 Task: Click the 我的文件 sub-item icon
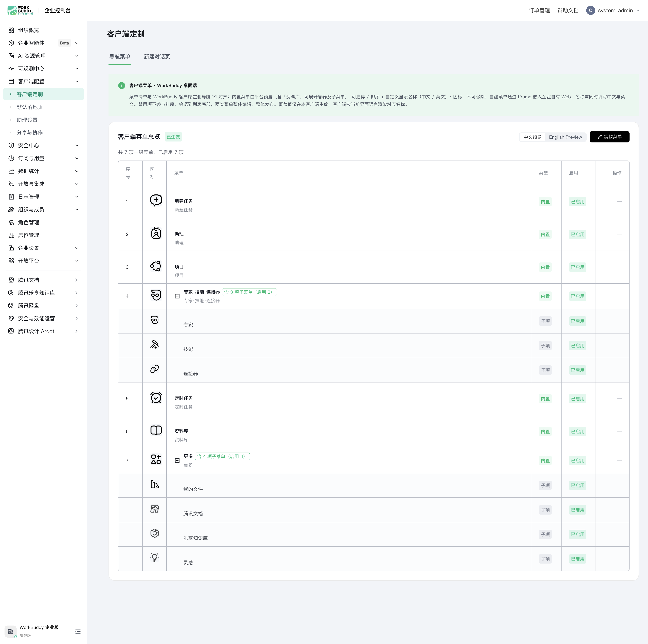tap(155, 484)
